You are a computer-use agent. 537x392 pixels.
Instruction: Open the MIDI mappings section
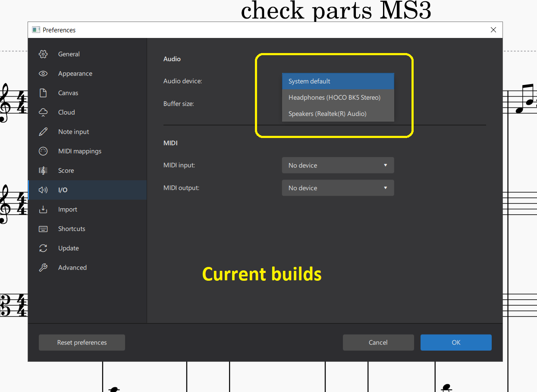[x=88, y=151]
